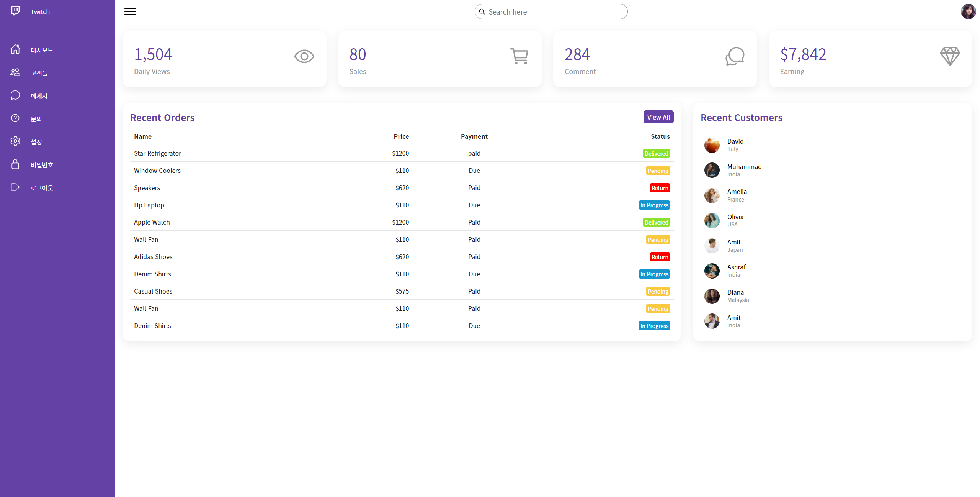Click the 로그아웃 sign-out icon

15,187
